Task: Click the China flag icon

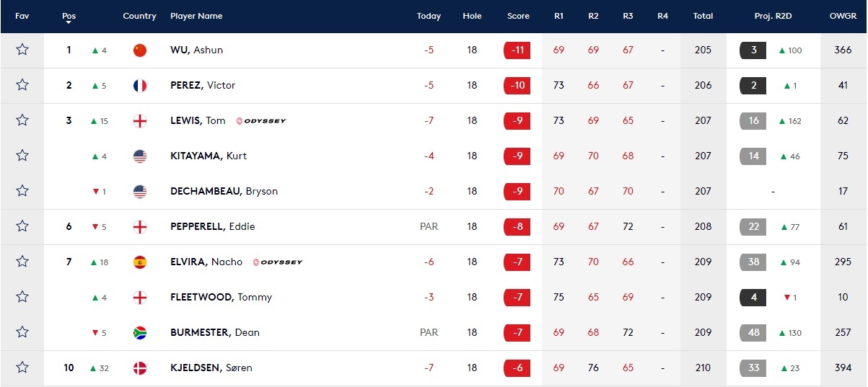Action: coord(140,50)
